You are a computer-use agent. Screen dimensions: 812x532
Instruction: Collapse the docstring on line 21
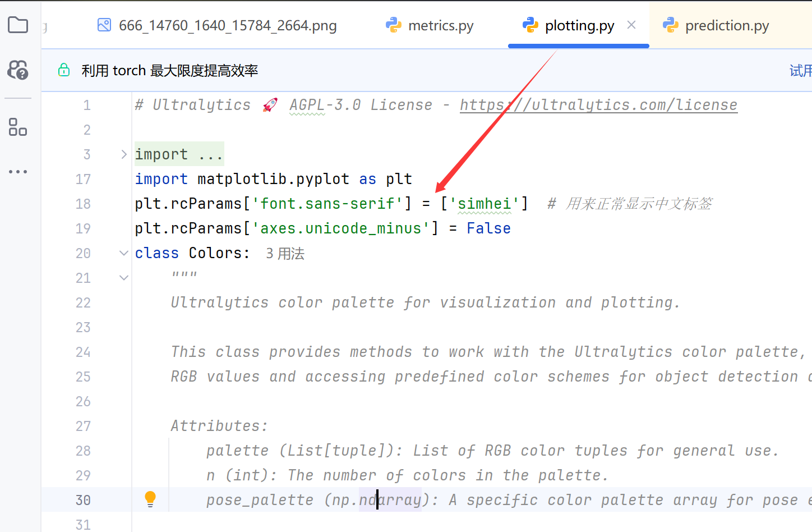pyautogui.click(x=124, y=278)
